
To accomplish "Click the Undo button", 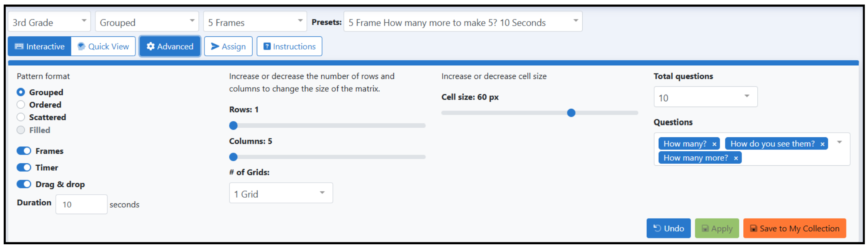I will (669, 228).
